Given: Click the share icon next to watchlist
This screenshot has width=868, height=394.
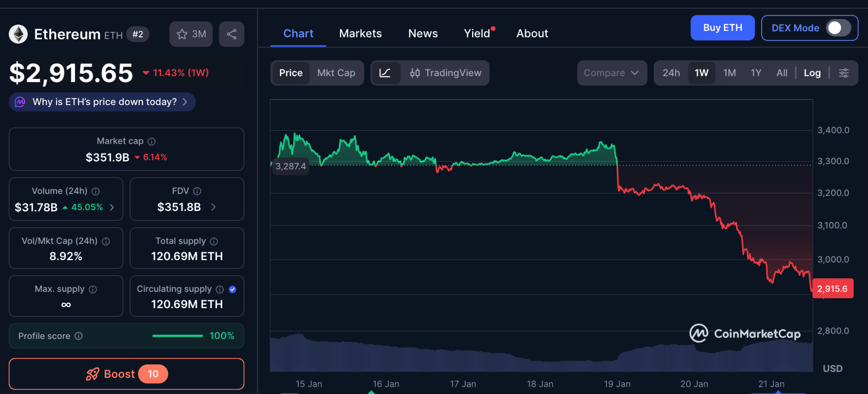Looking at the screenshot, I should click(231, 34).
